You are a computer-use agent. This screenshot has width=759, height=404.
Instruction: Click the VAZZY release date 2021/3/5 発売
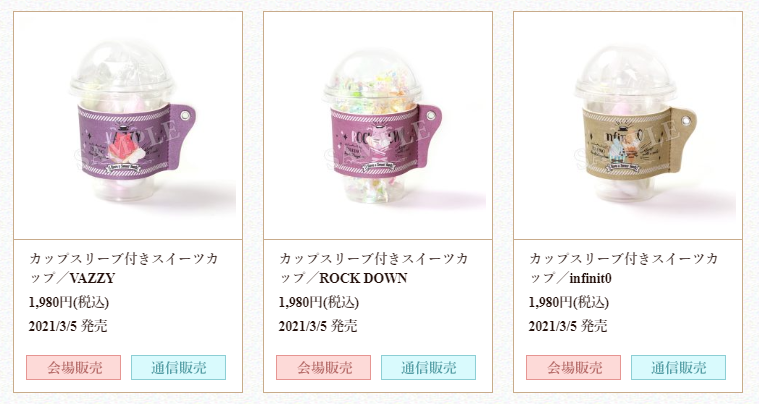(x=68, y=326)
